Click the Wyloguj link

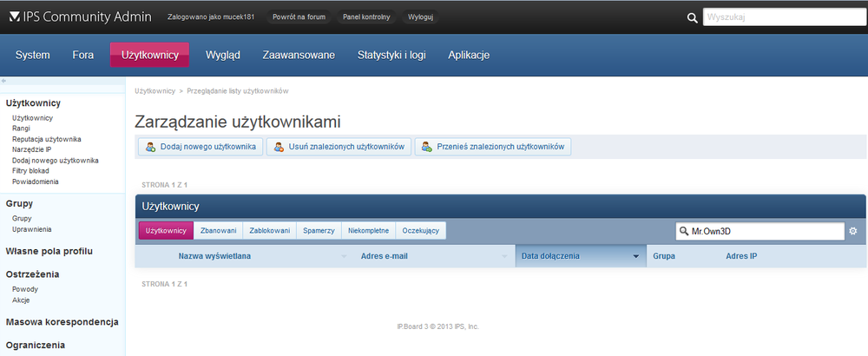point(421,16)
